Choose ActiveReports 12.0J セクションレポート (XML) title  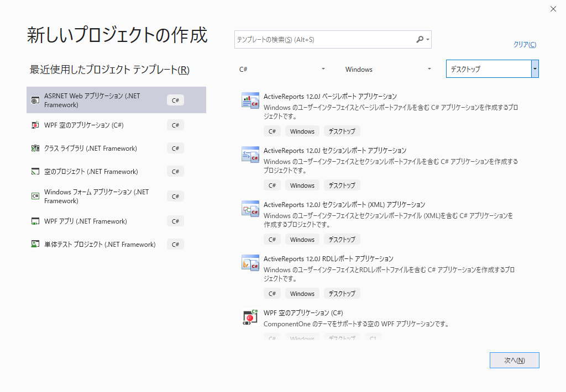point(344,204)
